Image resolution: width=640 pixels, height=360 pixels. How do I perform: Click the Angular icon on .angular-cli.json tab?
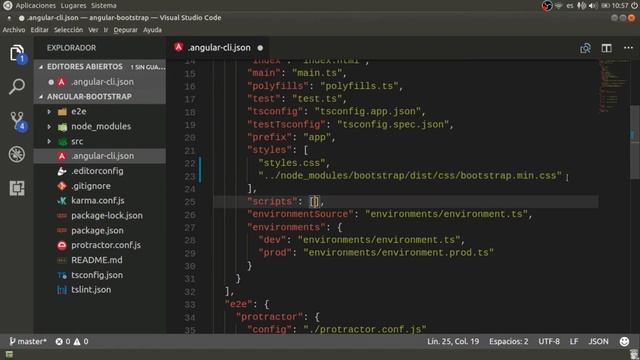(178, 47)
